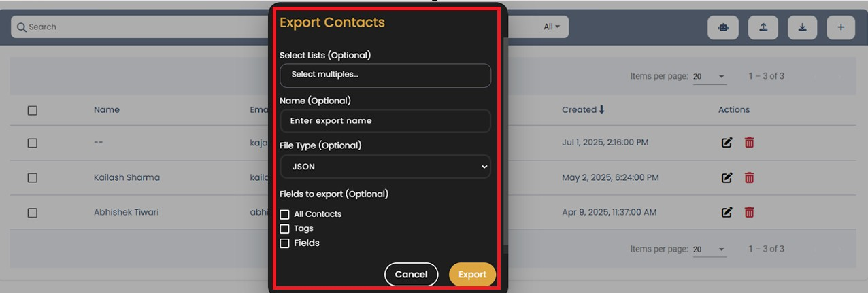
Task: Delete the May 2, 2025 contact row
Action: pyautogui.click(x=749, y=177)
